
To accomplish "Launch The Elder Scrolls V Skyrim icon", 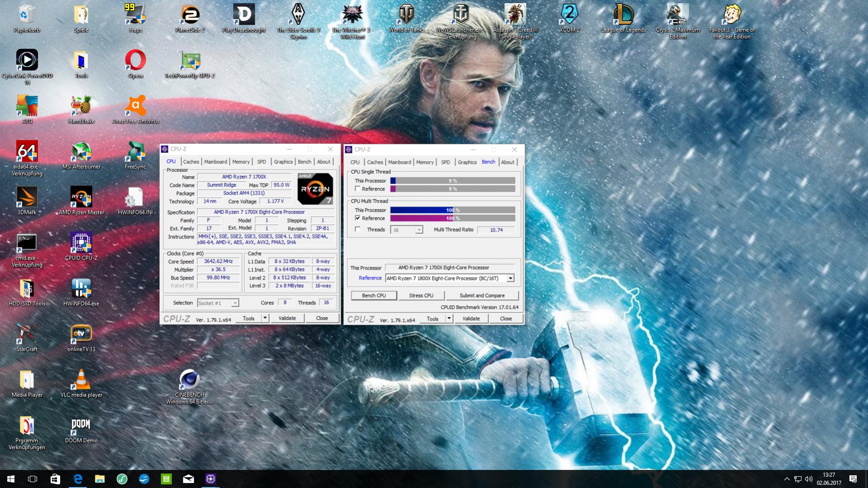I will pos(298,21).
